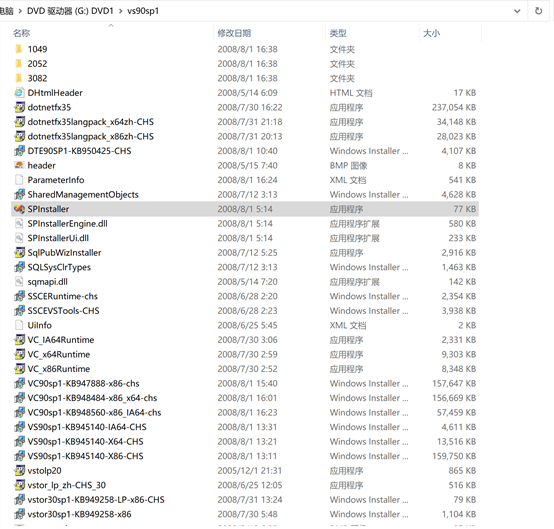Select the dotnetfx35 application icon
The width and height of the screenshot is (554, 529).
(x=19, y=107)
